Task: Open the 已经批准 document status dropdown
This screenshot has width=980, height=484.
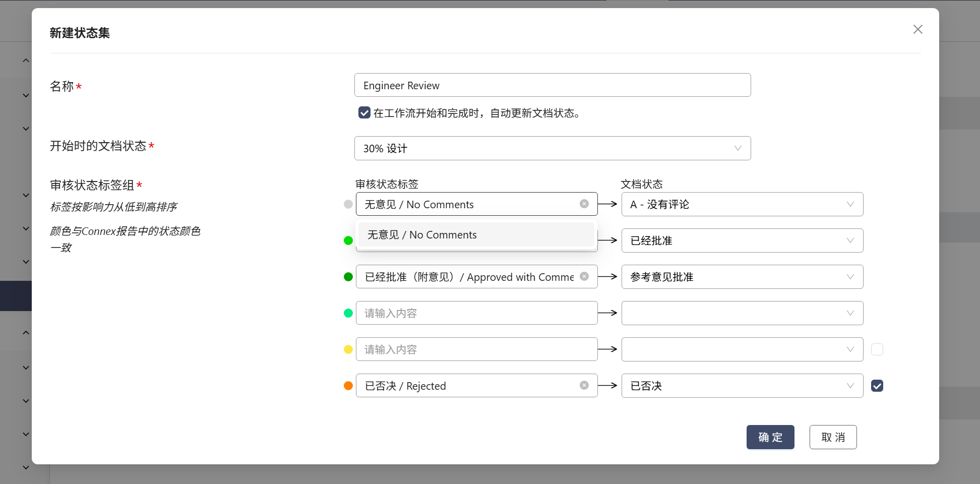Action: pos(742,240)
